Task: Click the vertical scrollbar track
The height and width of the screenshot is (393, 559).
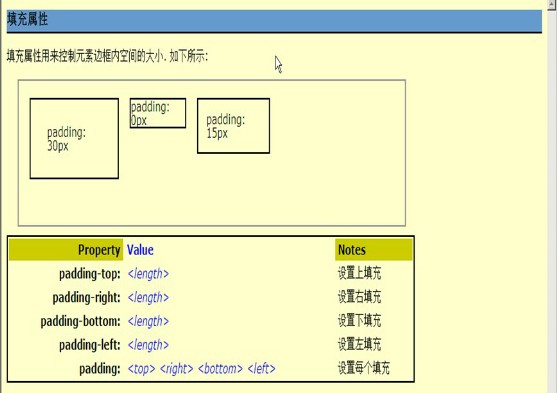Action: pos(553,201)
